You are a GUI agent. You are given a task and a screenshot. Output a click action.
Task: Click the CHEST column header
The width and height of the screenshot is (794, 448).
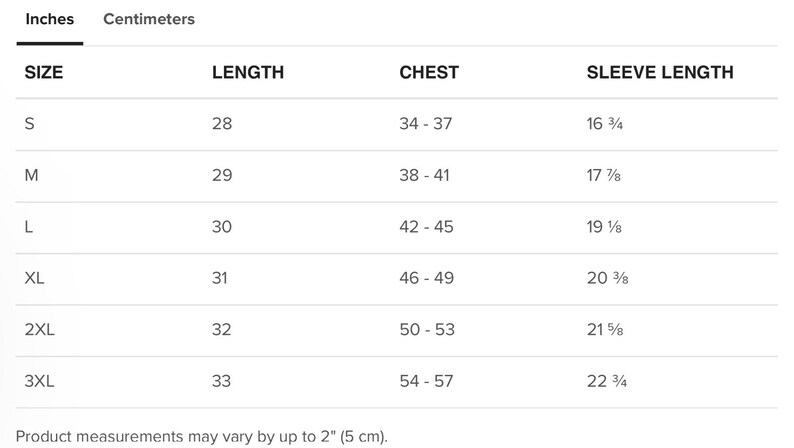[x=429, y=72]
